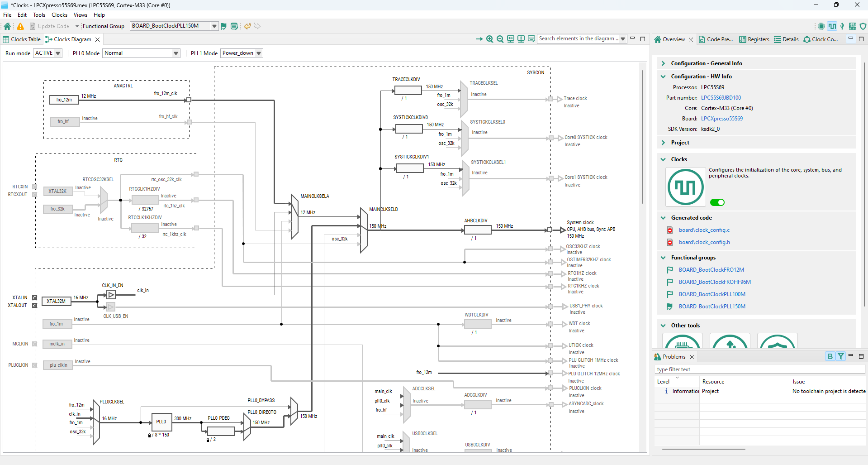The width and height of the screenshot is (868, 465).
Task: Redo the change with grey arrow
Action: point(257,26)
